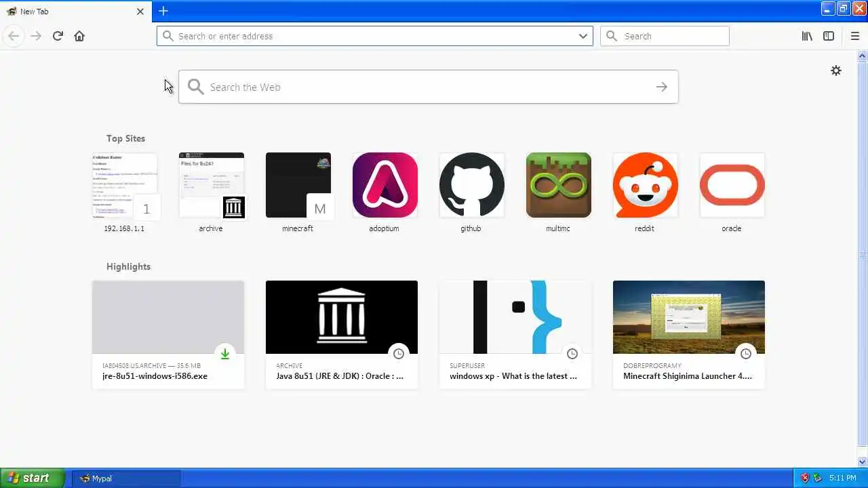Open new tab page settings gear
The width and height of the screenshot is (868, 488).
tap(836, 70)
